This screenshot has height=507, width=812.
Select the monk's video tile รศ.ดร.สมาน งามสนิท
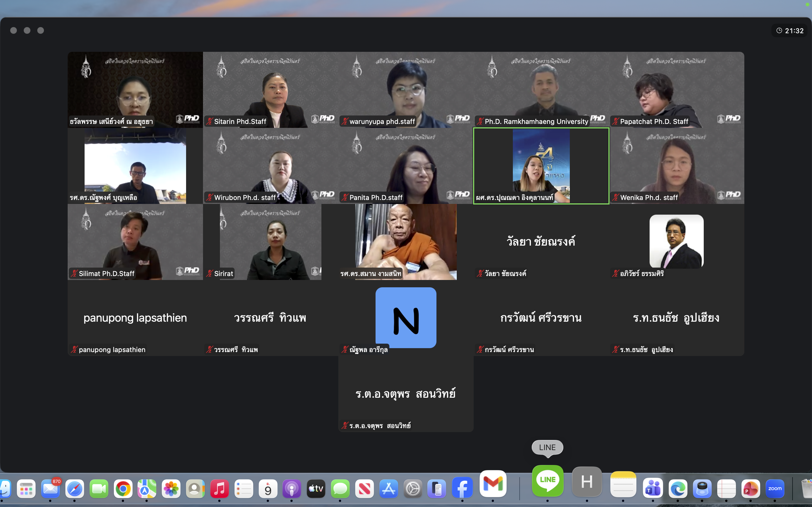[406, 241]
